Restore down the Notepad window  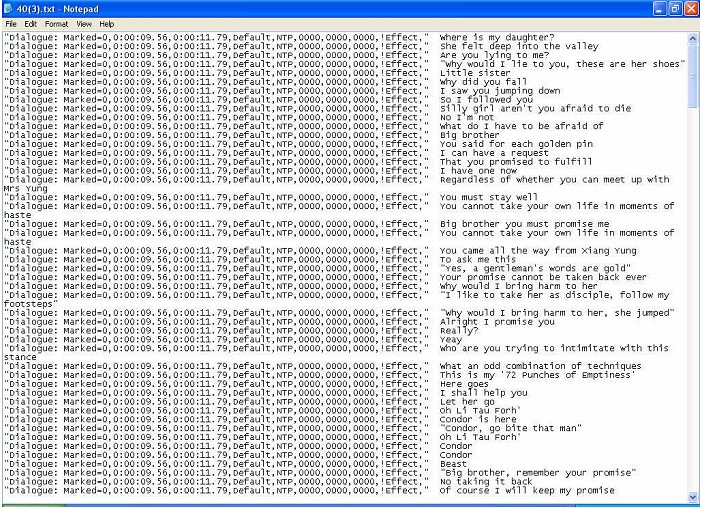pyautogui.click(x=675, y=8)
